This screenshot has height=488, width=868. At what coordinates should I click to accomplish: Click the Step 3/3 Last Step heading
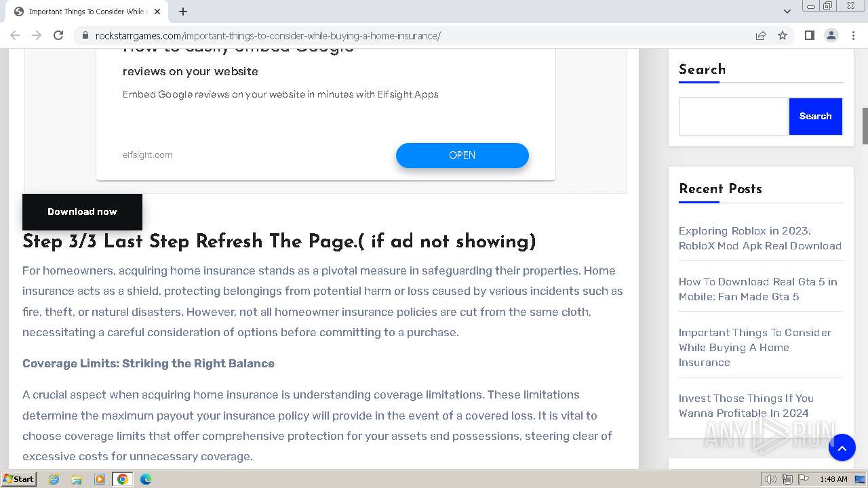tap(279, 242)
